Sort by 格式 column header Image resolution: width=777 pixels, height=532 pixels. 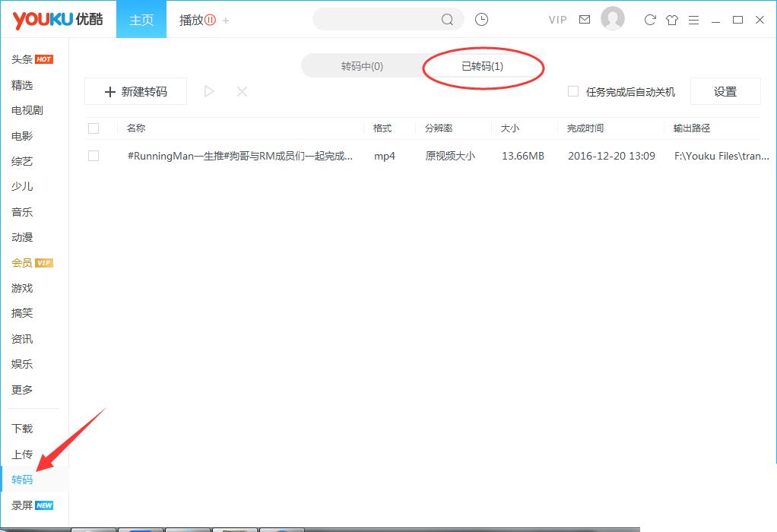pyautogui.click(x=382, y=128)
